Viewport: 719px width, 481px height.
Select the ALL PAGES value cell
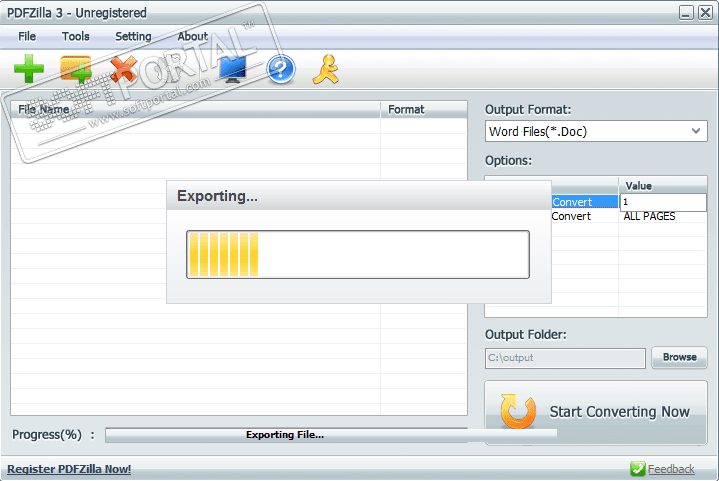[x=663, y=216]
